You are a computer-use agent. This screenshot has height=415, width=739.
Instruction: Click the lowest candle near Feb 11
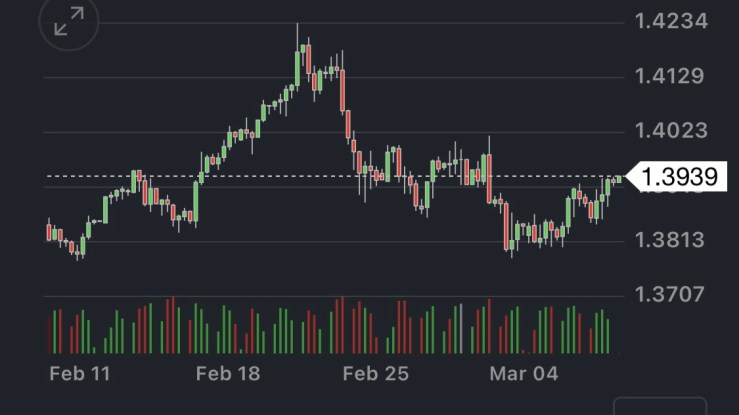tap(80, 249)
